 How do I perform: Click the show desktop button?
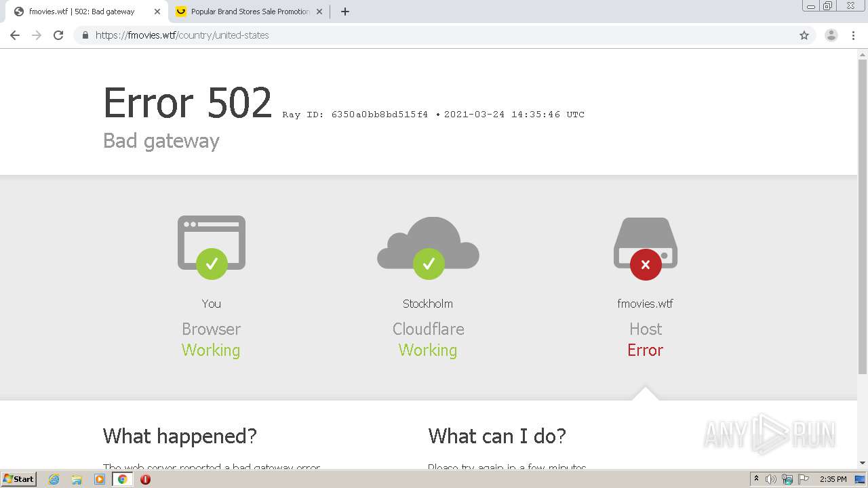[x=860, y=479]
